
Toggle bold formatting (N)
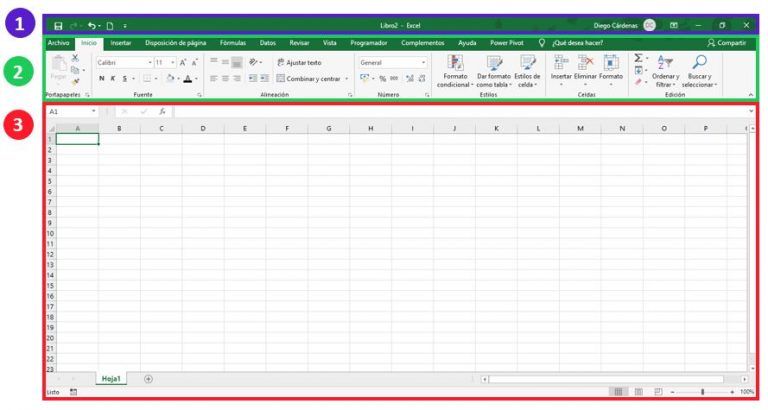[x=101, y=79]
